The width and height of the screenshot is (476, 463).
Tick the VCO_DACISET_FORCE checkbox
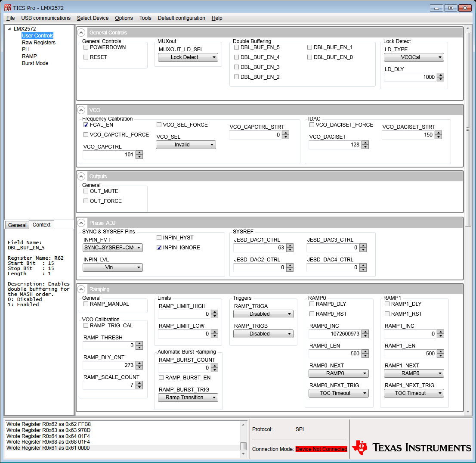[312, 125]
